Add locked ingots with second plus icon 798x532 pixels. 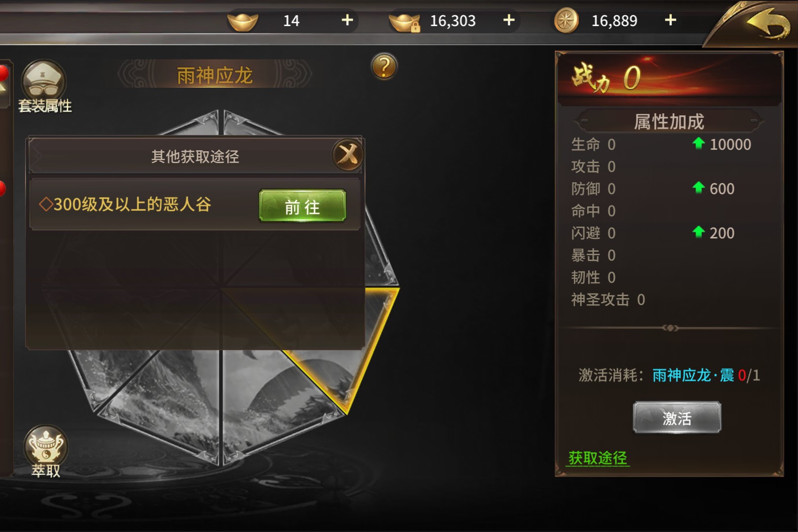(509, 20)
